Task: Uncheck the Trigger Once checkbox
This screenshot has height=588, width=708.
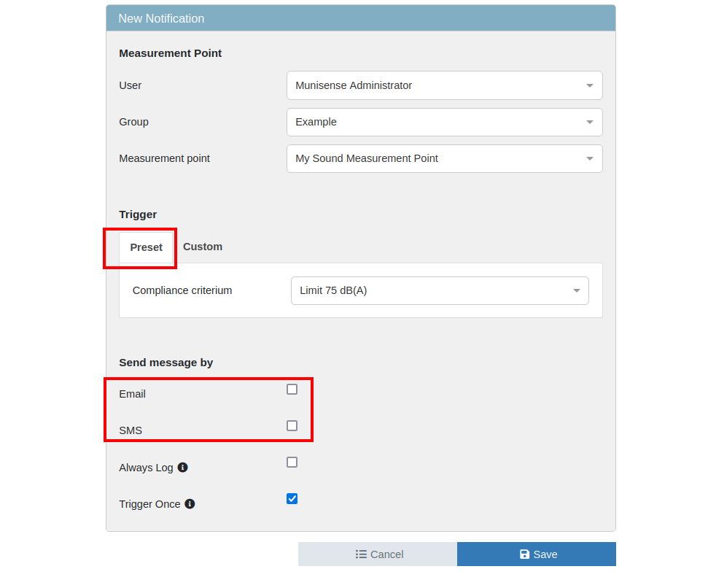Action: (292, 499)
